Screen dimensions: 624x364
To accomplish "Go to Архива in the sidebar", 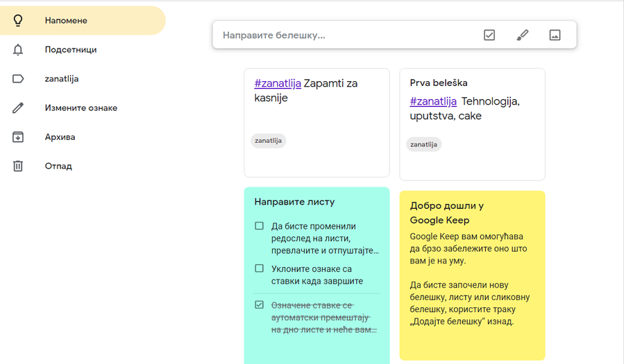I will point(83,137).
